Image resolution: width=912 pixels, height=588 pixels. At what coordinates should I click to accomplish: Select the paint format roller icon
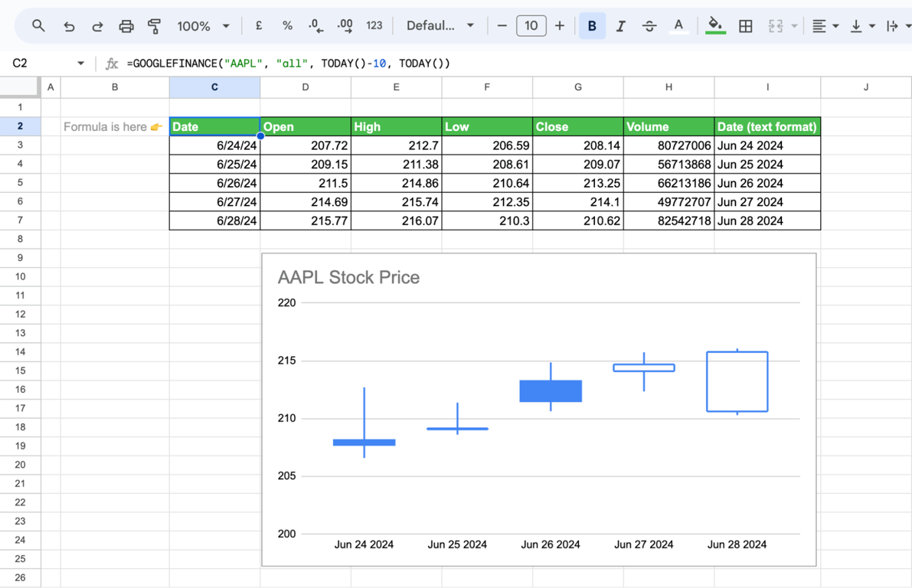click(x=154, y=26)
